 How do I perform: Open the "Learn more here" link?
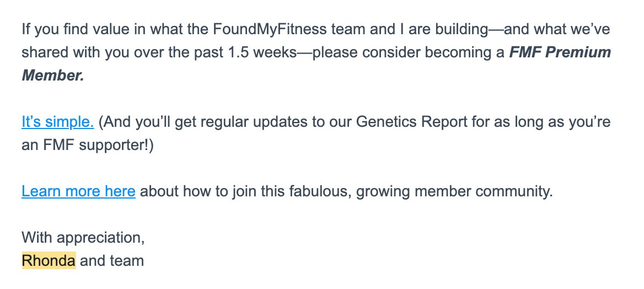click(x=78, y=191)
